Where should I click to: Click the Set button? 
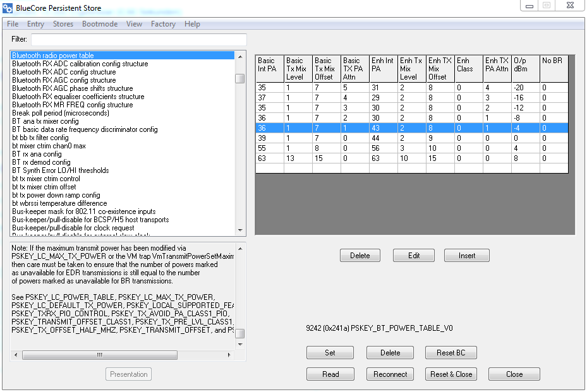tap(330, 353)
